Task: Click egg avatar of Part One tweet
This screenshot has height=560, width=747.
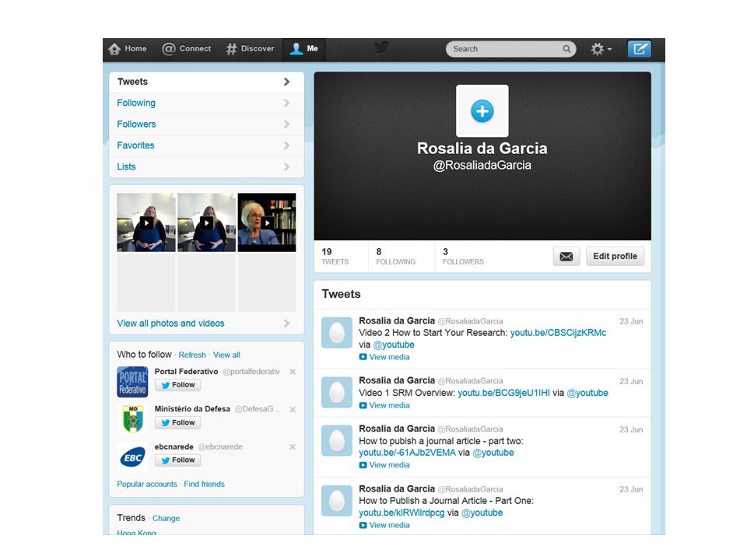Action: click(x=337, y=501)
